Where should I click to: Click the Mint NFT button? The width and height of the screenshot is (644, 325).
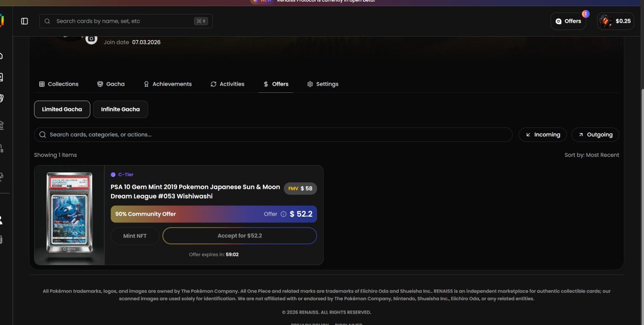135,236
